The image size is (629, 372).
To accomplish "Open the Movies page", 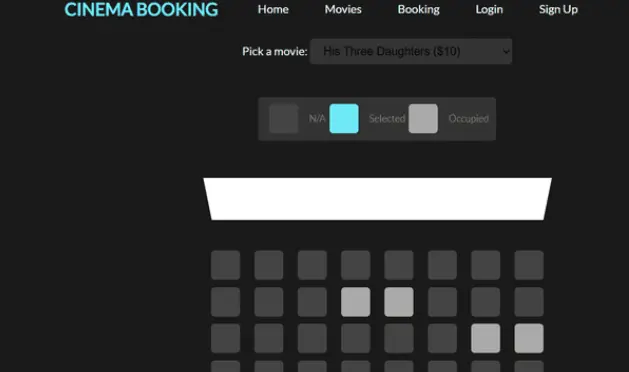I will 343,9.
